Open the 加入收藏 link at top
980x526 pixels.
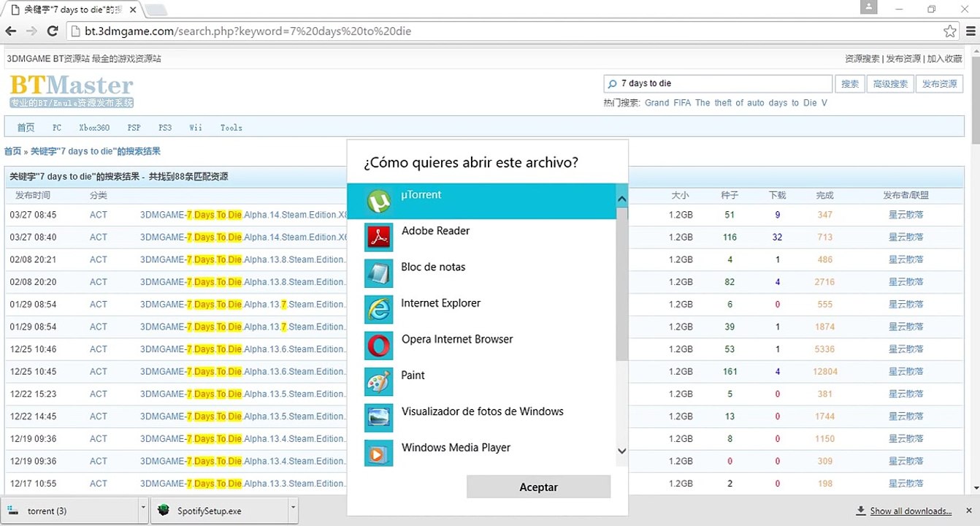click(943, 58)
